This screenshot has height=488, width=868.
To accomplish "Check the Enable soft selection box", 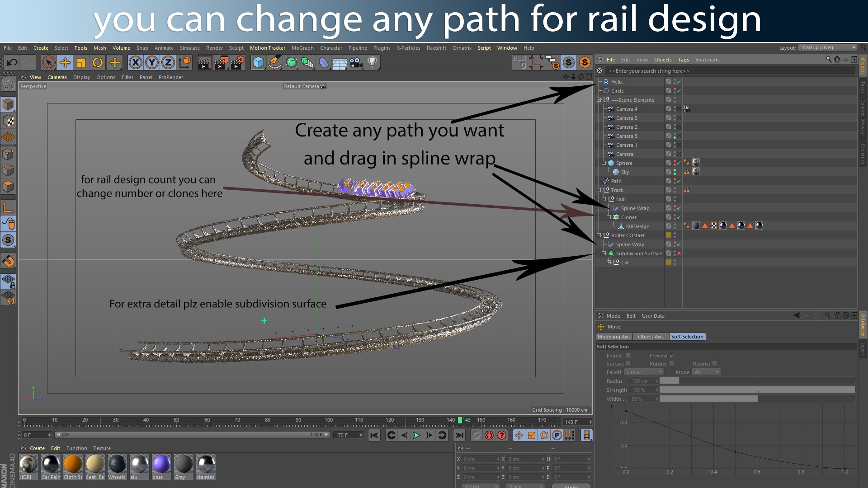I will tap(628, 356).
